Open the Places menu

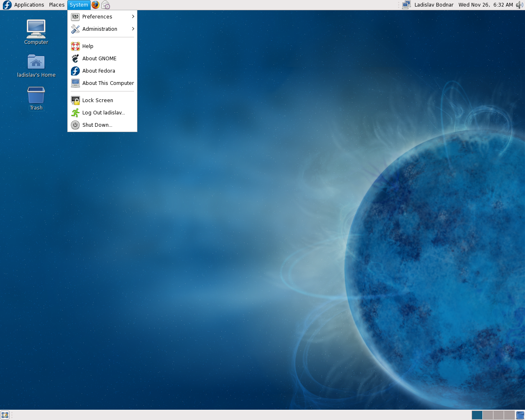57,5
